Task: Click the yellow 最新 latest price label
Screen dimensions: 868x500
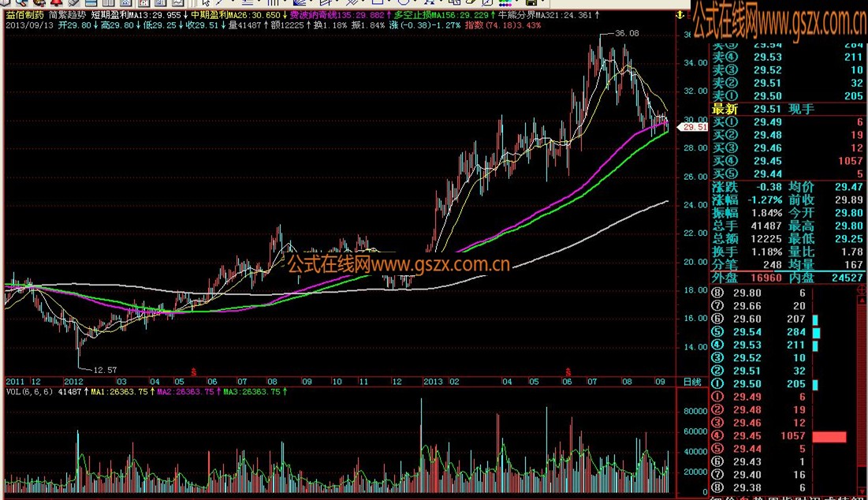Action: [725, 109]
